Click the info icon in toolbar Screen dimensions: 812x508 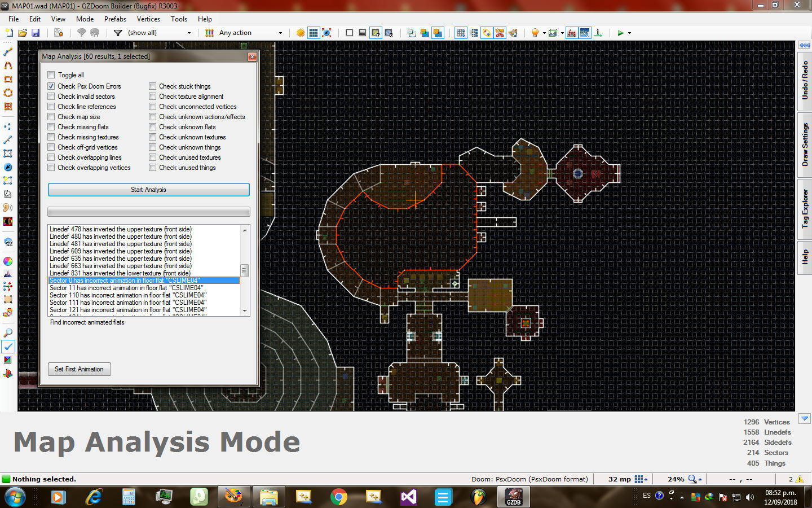click(598, 33)
